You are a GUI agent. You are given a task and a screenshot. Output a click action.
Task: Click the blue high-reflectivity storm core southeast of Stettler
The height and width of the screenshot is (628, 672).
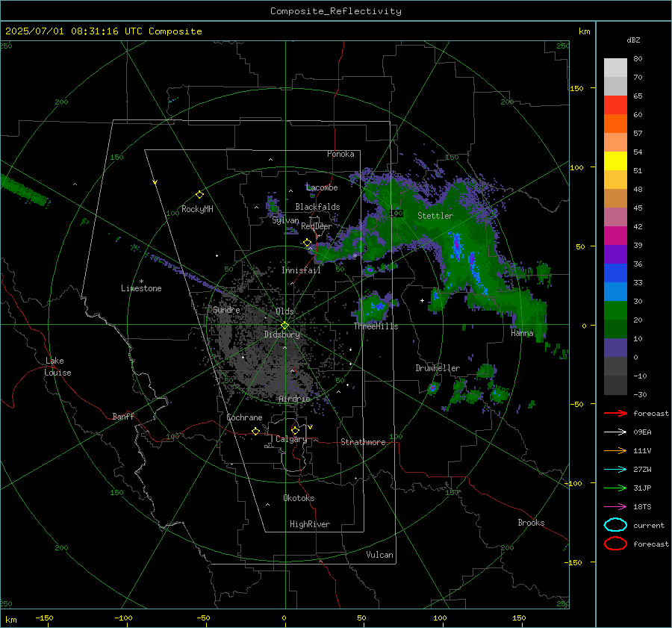coord(456,246)
